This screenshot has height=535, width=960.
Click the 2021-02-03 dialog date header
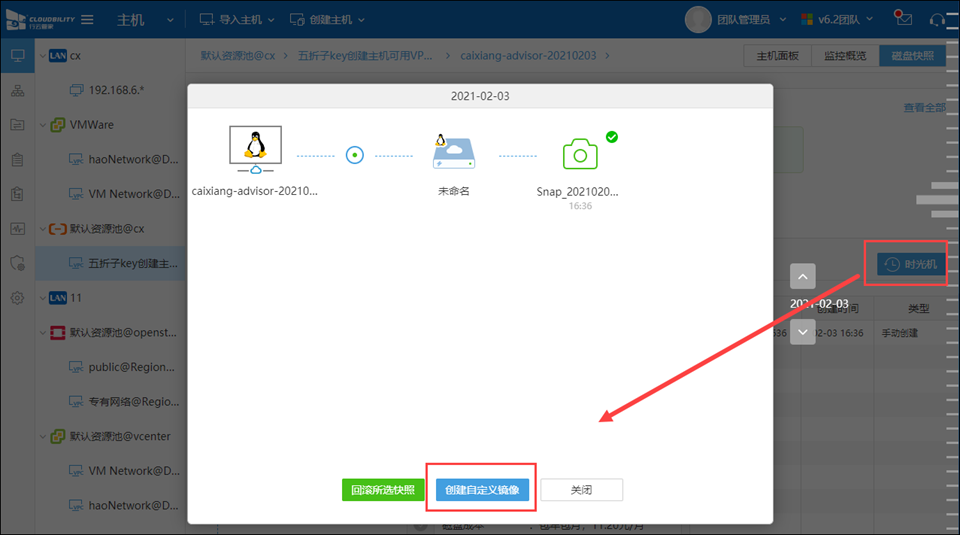480,96
